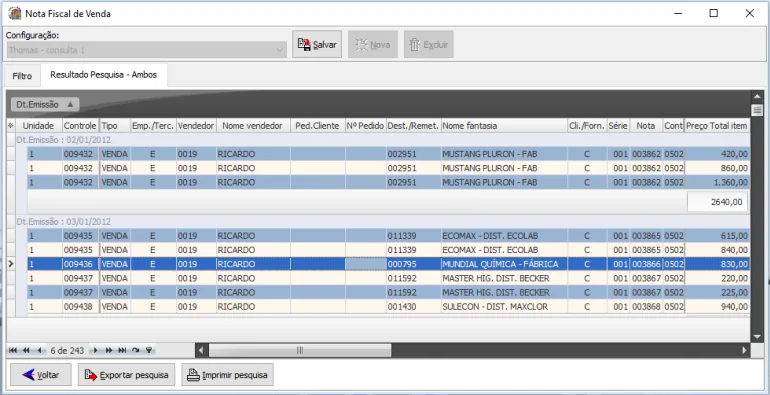Click the vertical scrollbar thumb

757,110
